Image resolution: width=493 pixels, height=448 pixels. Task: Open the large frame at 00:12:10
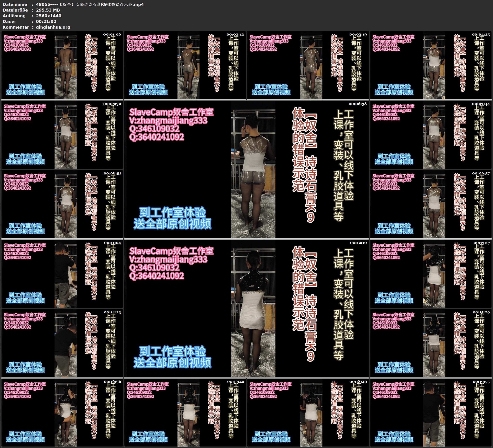246,308
